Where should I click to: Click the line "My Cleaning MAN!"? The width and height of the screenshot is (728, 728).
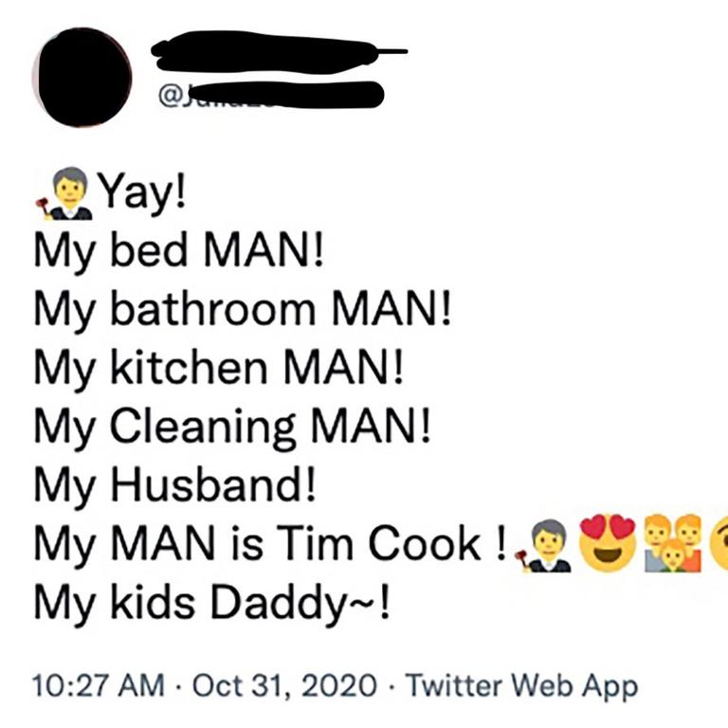pos(232,428)
